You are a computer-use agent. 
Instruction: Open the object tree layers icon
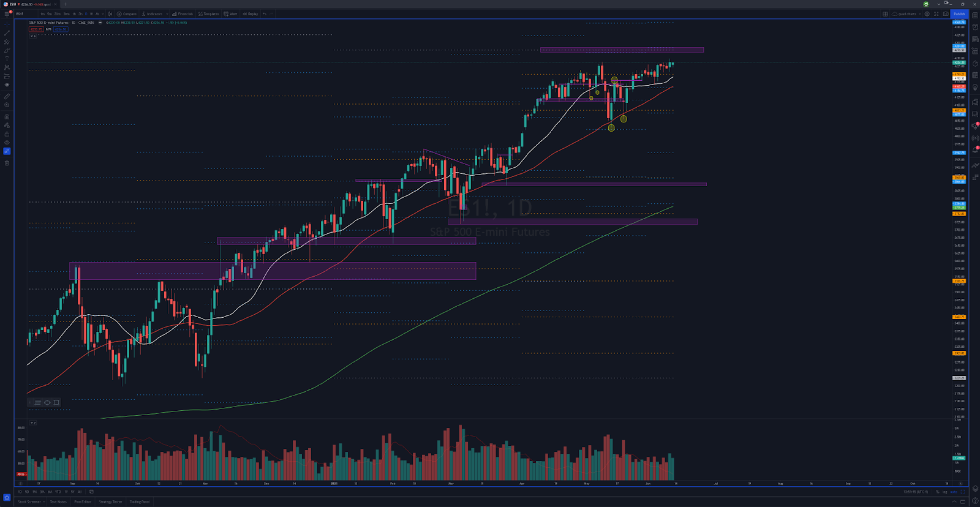tap(975, 489)
